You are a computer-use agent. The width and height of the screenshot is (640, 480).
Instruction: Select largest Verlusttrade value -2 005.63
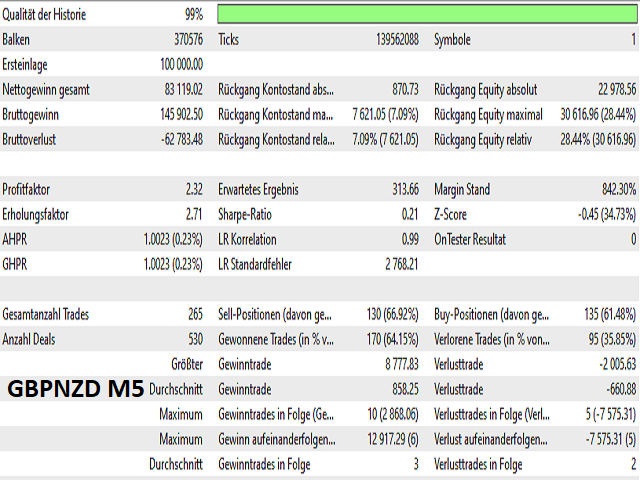point(618,364)
